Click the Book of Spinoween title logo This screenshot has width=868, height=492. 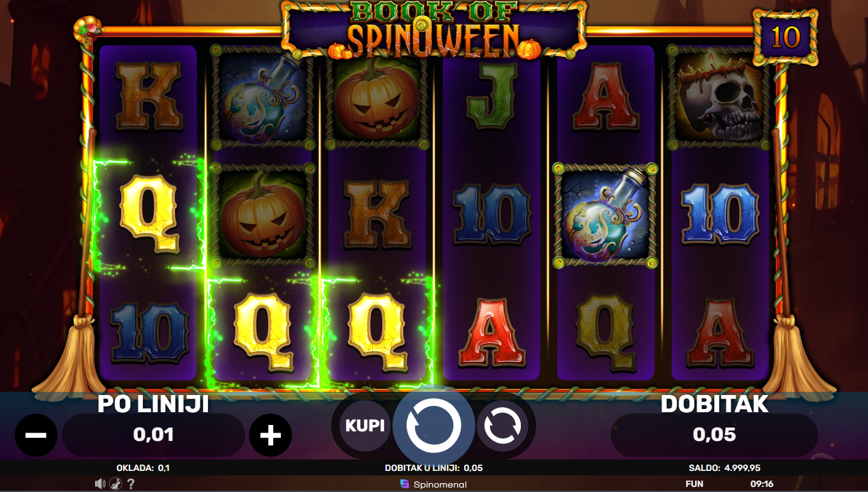pos(434,30)
